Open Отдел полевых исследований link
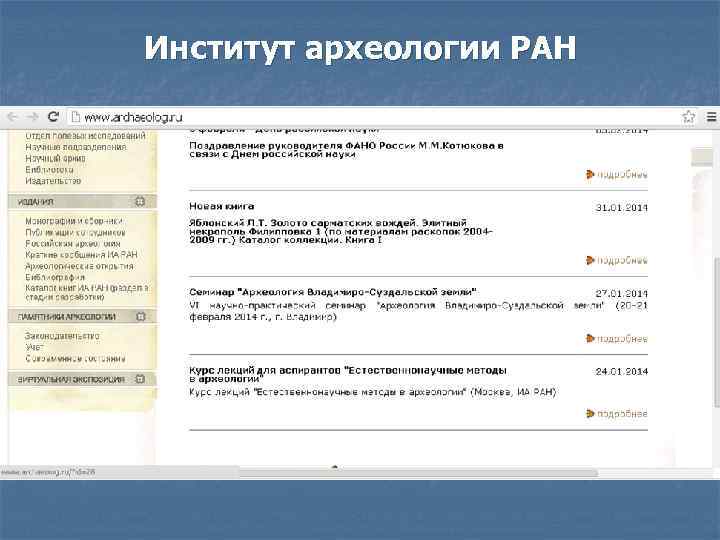Image resolution: width=720 pixels, height=540 pixels. coord(85,136)
